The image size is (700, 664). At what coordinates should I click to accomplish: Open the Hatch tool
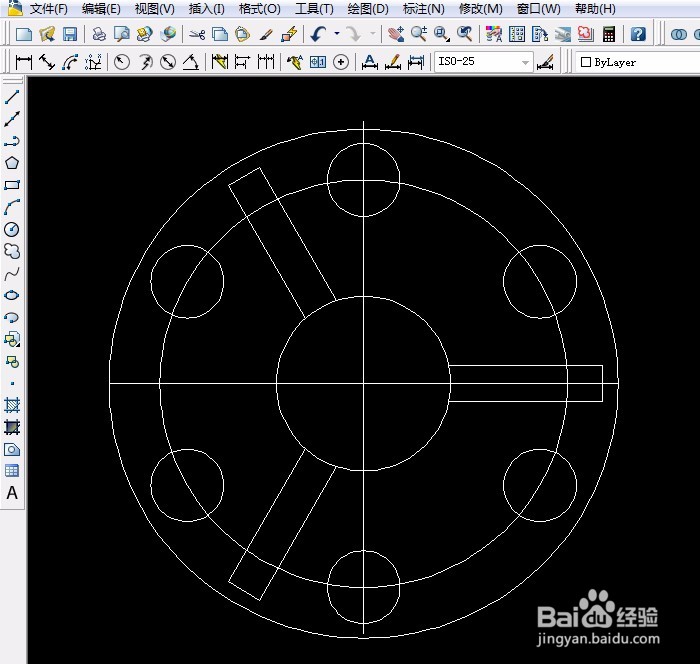tap(12, 405)
